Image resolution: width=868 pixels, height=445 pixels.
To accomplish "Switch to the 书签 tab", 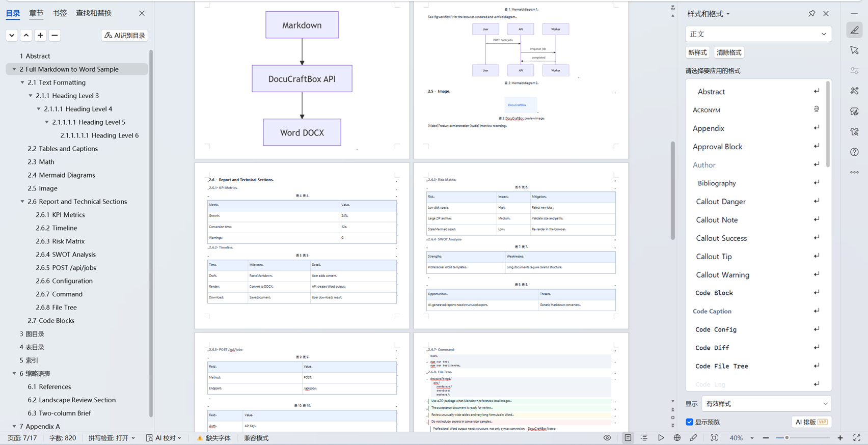I will click(60, 13).
